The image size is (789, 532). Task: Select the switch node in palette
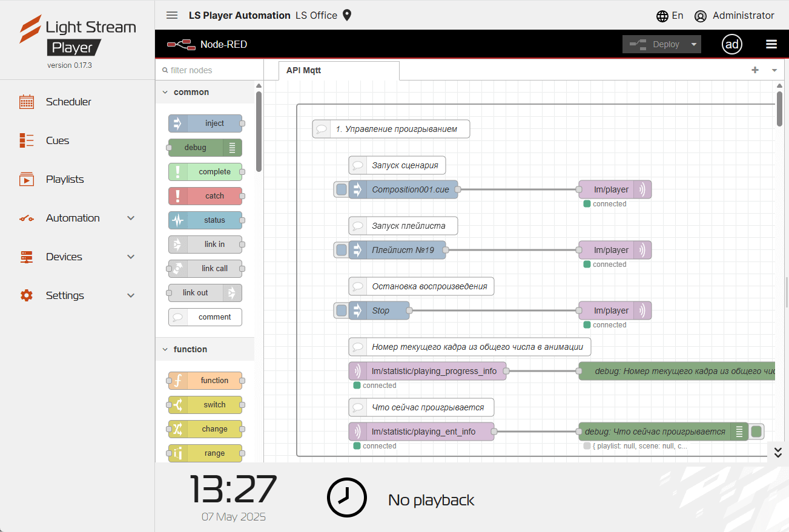(x=205, y=405)
